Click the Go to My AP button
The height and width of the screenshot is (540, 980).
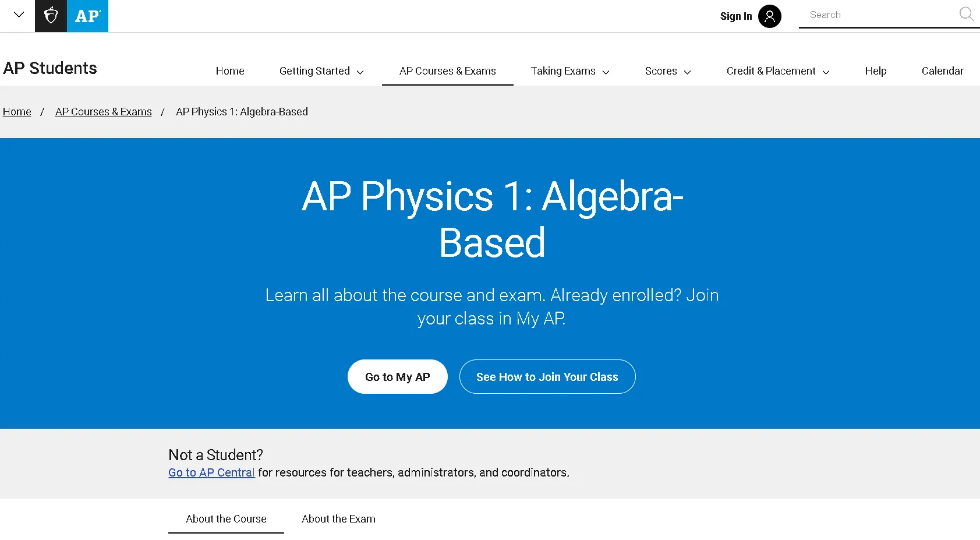tap(397, 376)
